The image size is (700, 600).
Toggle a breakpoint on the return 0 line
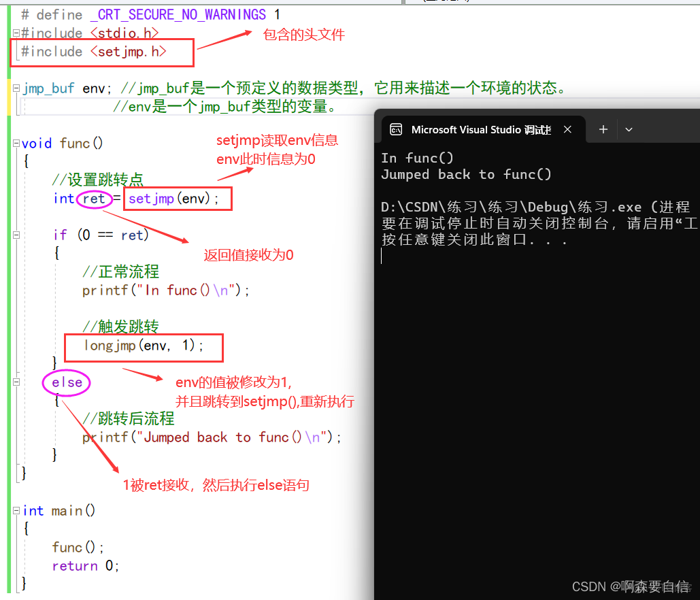5,565
